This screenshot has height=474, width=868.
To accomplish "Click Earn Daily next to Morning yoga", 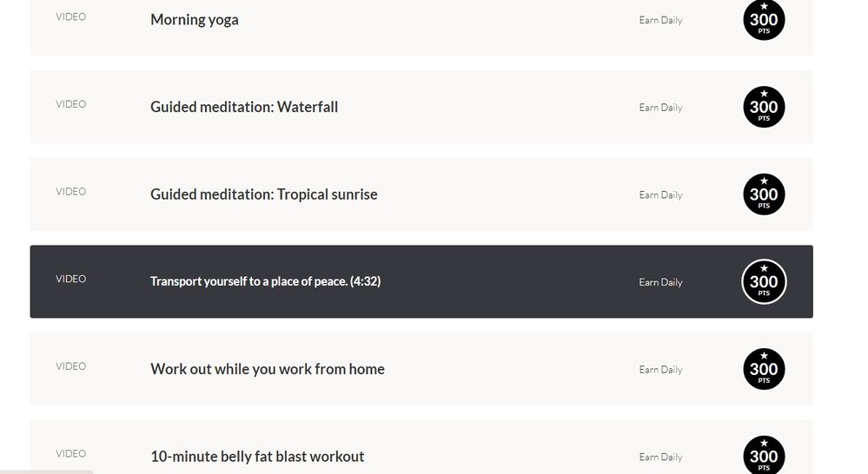I will click(660, 20).
